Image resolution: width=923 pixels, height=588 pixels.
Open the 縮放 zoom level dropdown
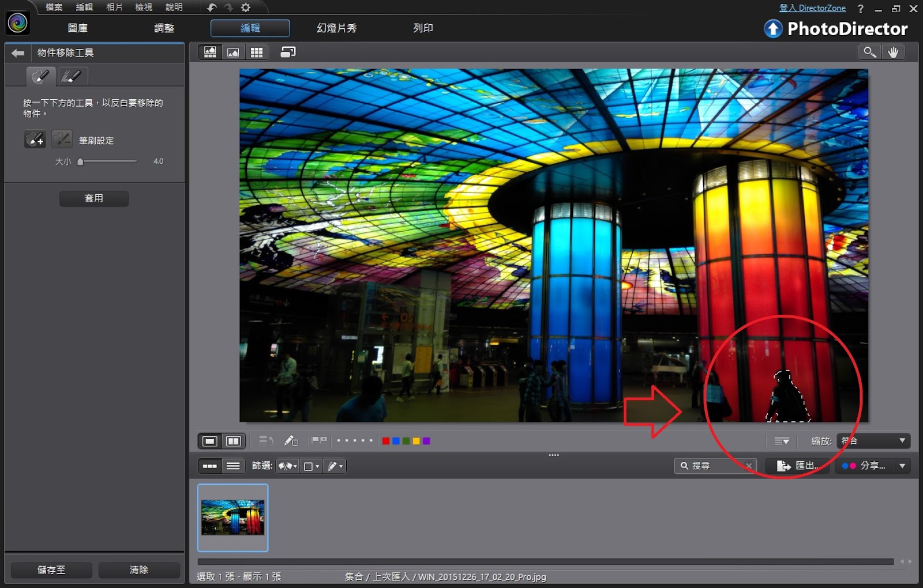click(x=873, y=441)
